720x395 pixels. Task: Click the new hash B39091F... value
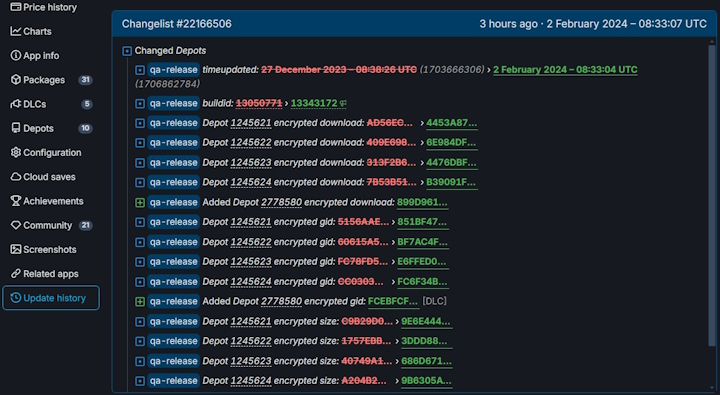point(451,182)
